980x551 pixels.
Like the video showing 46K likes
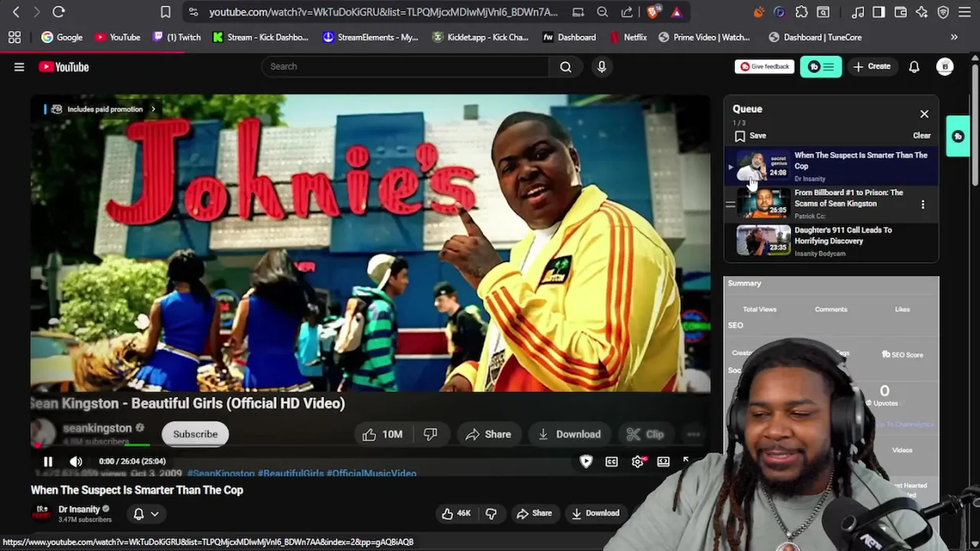pos(456,514)
